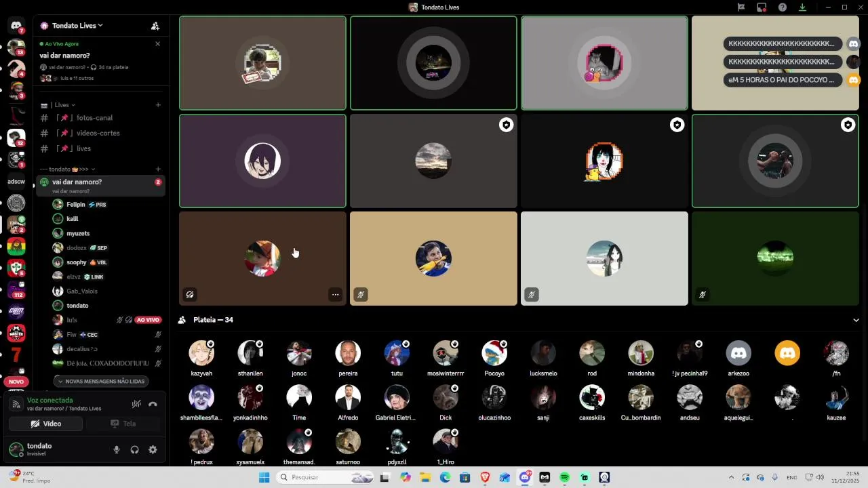Open Brave browser from the taskbar
This screenshot has width=868, height=488.
[485, 477]
